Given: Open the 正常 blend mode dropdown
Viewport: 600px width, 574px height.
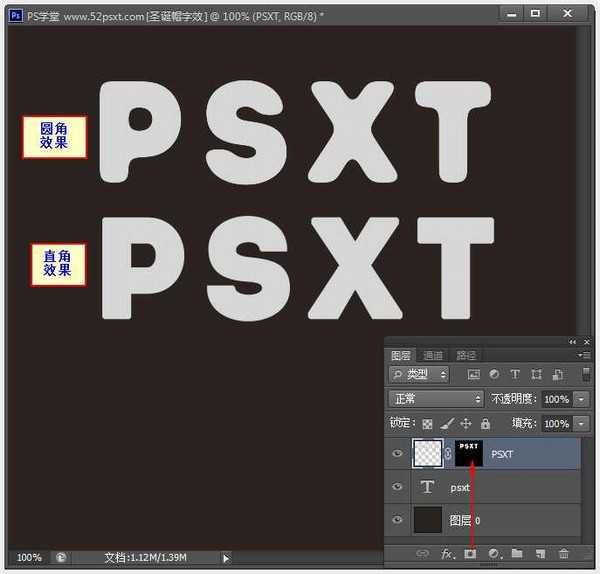Looking at the screenshot, I should pos(436,399).
